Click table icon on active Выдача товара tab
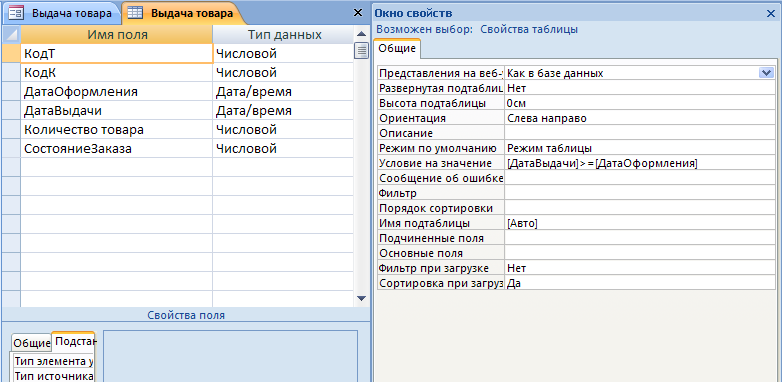782x382 pixels. [x=135, y=13]
